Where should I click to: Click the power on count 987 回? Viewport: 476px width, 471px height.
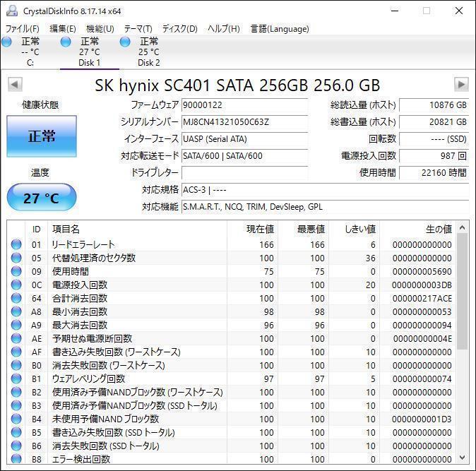(x=434, y=155)
